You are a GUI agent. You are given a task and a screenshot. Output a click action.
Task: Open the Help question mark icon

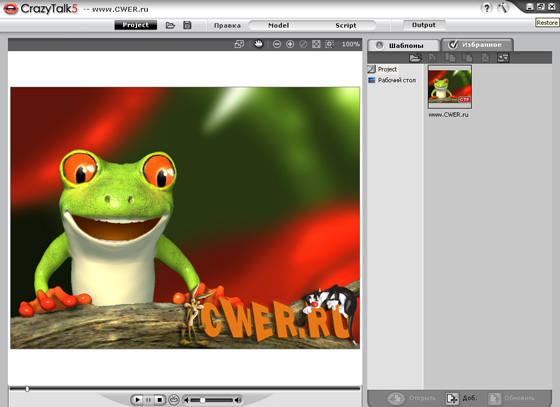pyautogui.click(x=486, y=8)
